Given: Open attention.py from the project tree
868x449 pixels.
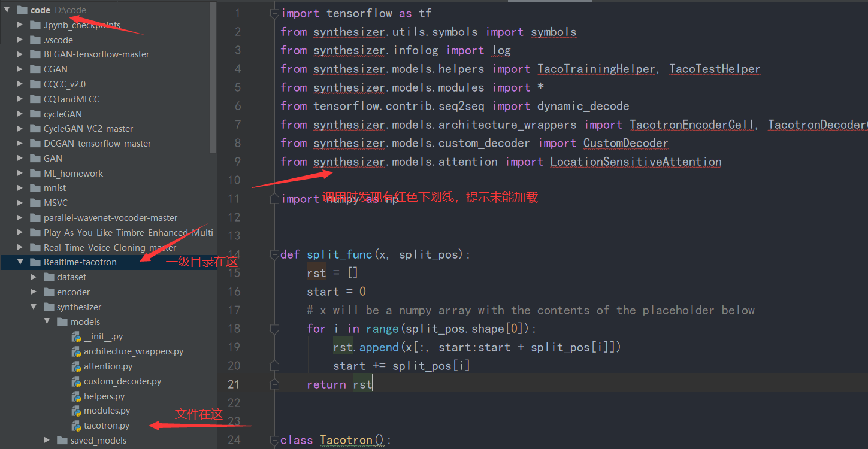Looking at the screenshot, I should [108, 366].
